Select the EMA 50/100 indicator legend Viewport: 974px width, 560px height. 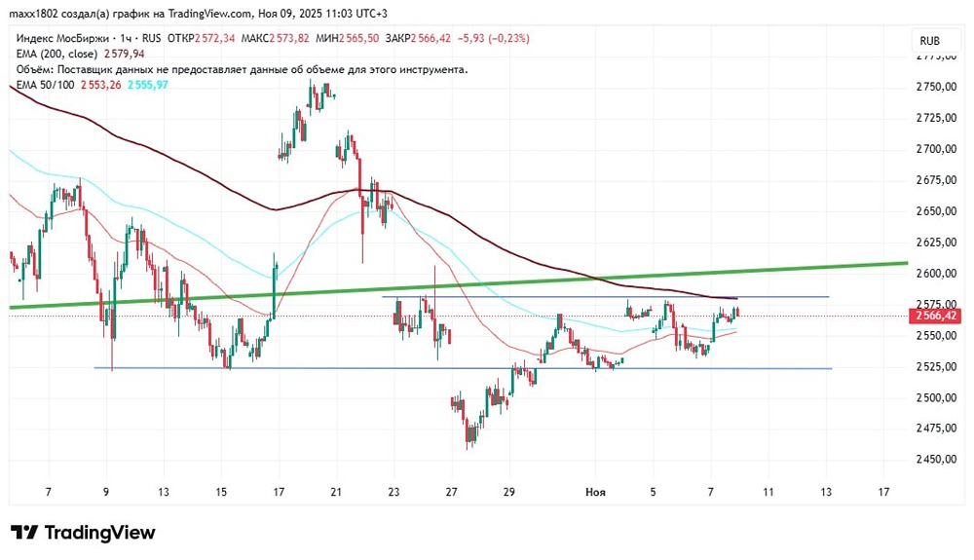45,85
